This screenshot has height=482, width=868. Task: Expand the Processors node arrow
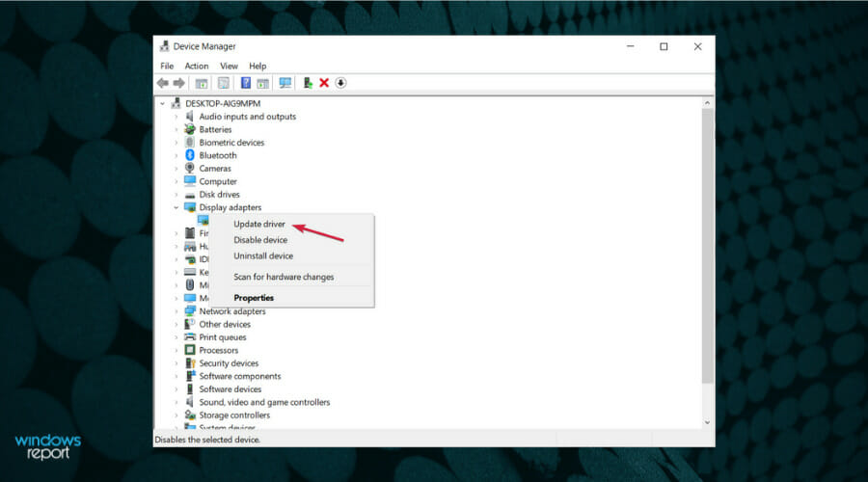(x=176, y=350)
